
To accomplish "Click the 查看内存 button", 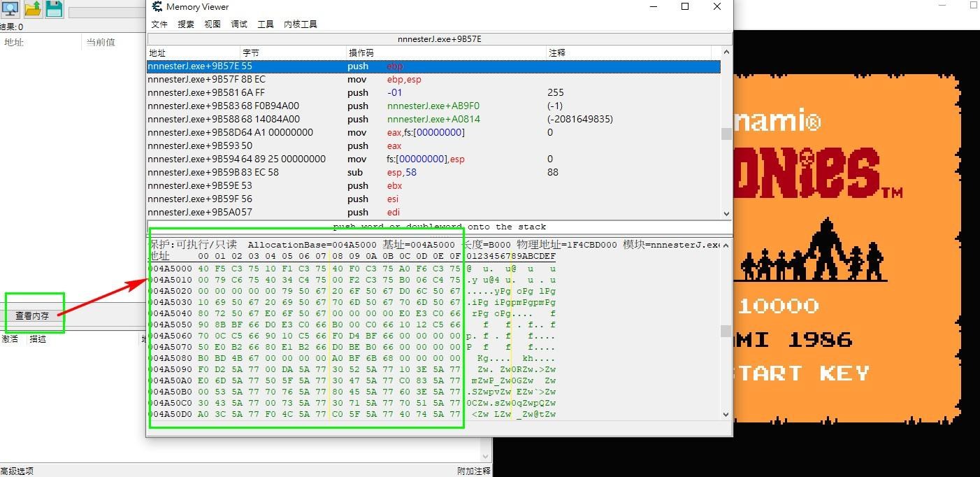I will 34,315.
